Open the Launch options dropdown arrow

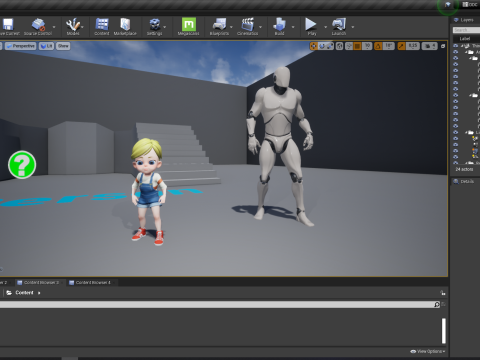tap(353, 27)
